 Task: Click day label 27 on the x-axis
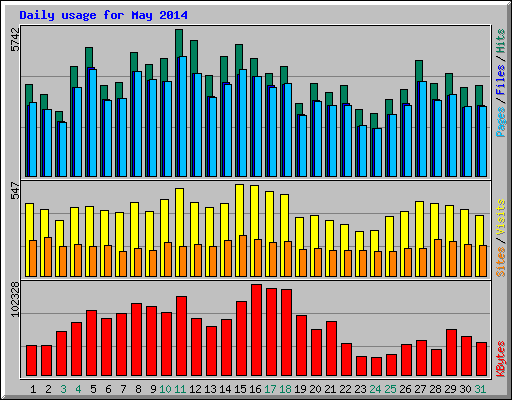coord(420,389)
